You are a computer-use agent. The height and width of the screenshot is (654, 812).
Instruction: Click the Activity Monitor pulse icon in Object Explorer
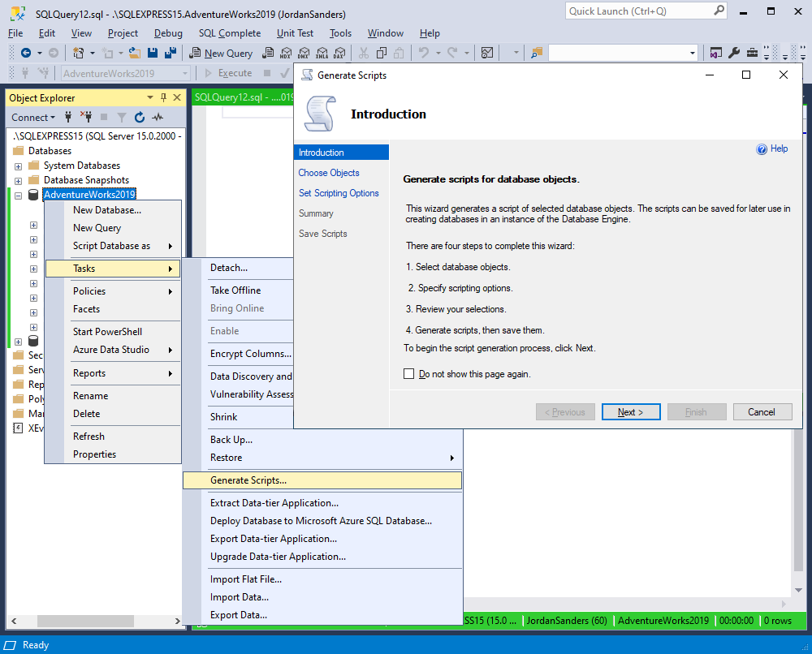(158, 118)
